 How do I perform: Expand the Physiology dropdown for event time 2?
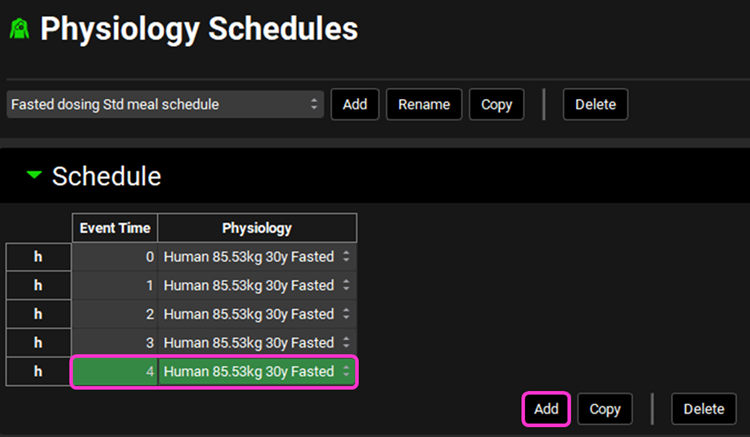256,314
